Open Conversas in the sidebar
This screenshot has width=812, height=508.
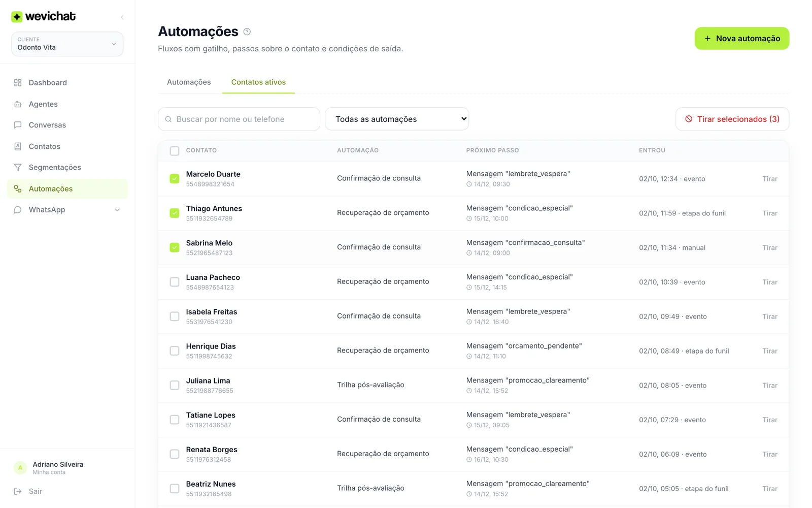(x=67, y=125)
